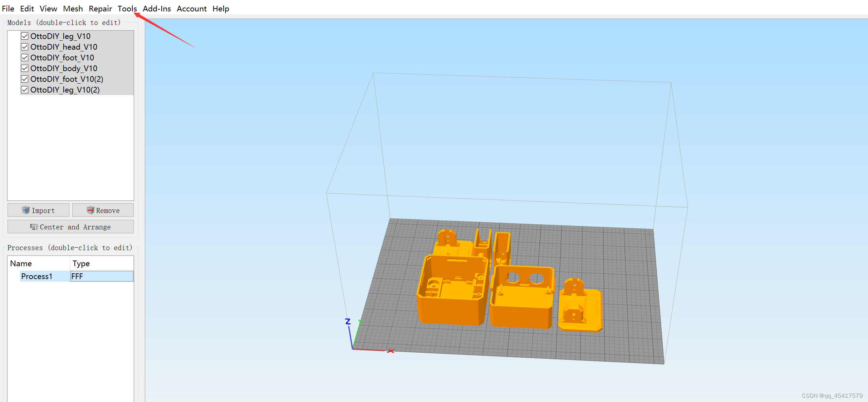Image resolution: width=868 pixels, height=402 pixels.
Task: Uncheck the OttoDIY_leg_V10 model
Action: click(x=24, y=36)
